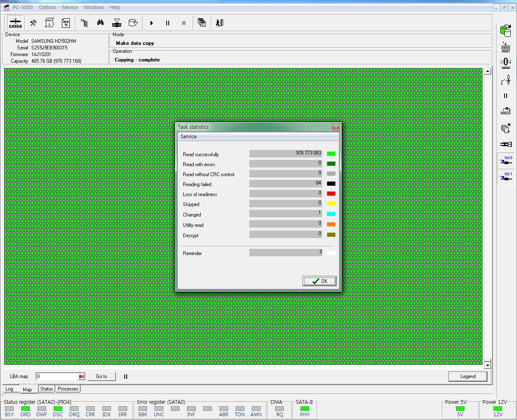Click the map scrollbar down arrow
Image resolution: width=517 pixels, height=420 pixels.
point(487,366)
